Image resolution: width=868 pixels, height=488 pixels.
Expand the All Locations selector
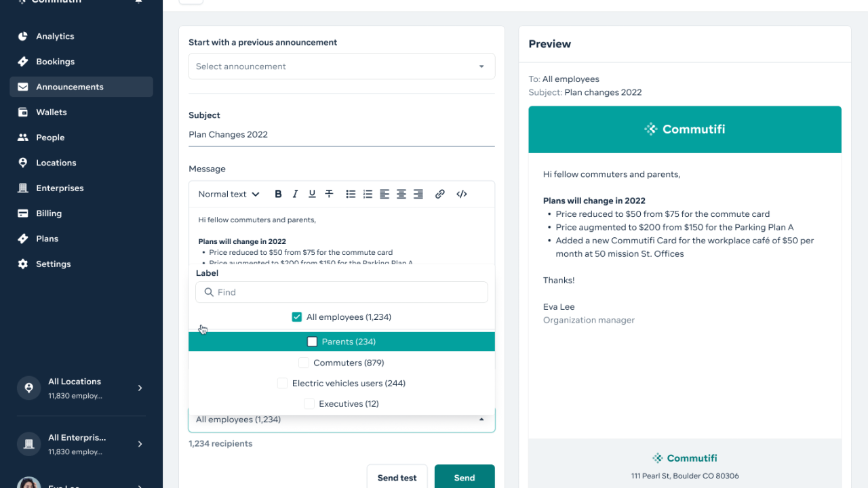tap(81, 387)
